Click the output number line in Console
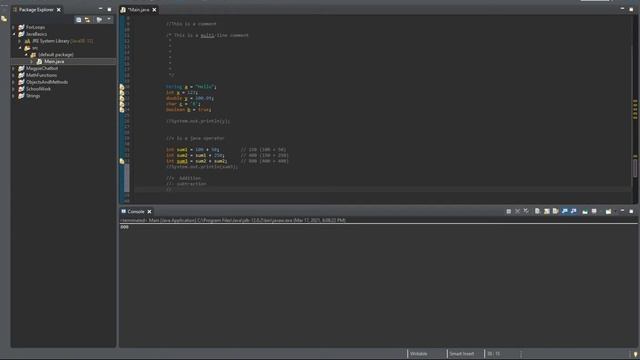The height and width of the screenshot is (360, 640). coord(124,227)
